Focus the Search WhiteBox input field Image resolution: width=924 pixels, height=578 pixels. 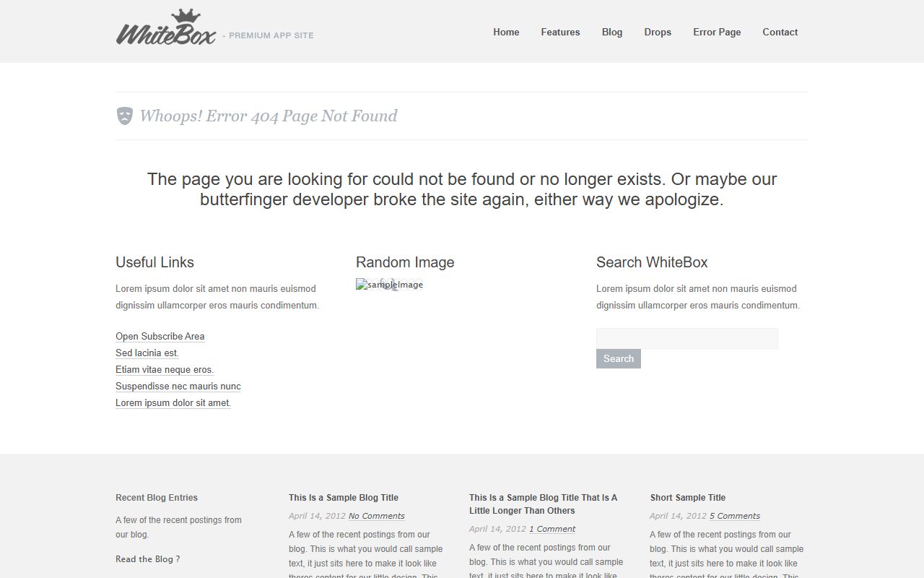tap(687, 338)
